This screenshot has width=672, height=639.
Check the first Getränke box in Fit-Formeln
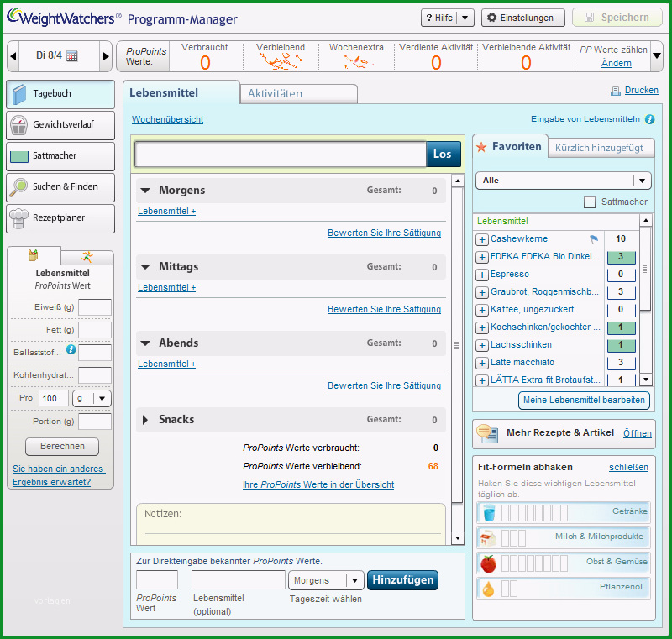click(506, 513)
